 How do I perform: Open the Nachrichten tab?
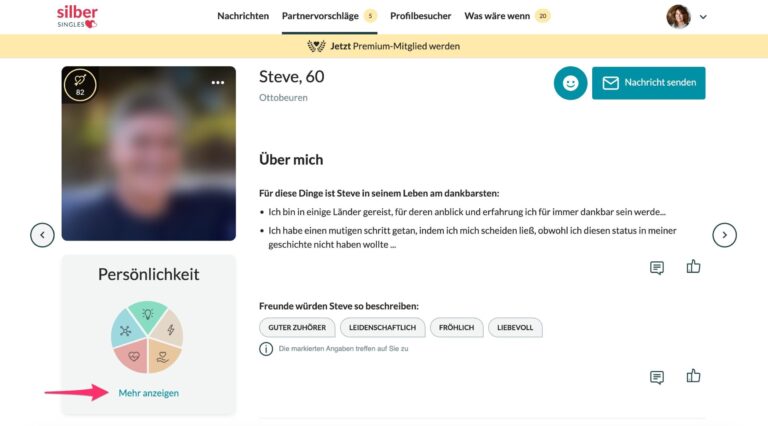click(243, 16)
